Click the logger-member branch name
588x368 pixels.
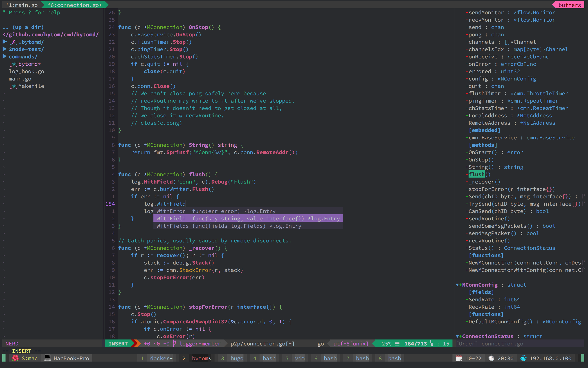(x=200, y=343)
